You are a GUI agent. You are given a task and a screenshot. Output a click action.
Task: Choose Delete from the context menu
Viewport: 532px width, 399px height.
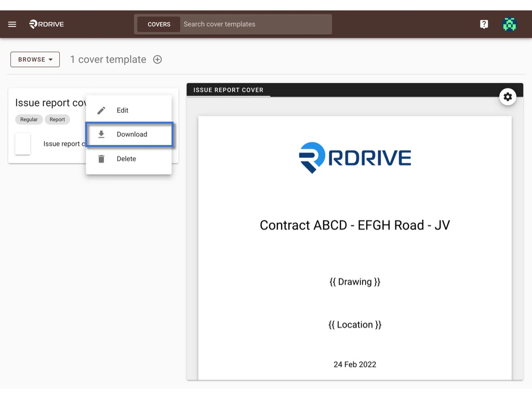(129, 158)
